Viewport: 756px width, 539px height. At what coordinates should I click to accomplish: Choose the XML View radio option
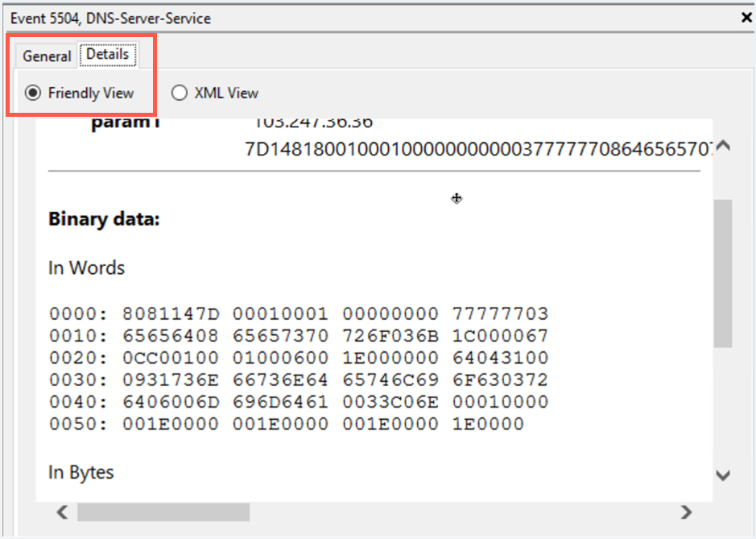(179, 93)
